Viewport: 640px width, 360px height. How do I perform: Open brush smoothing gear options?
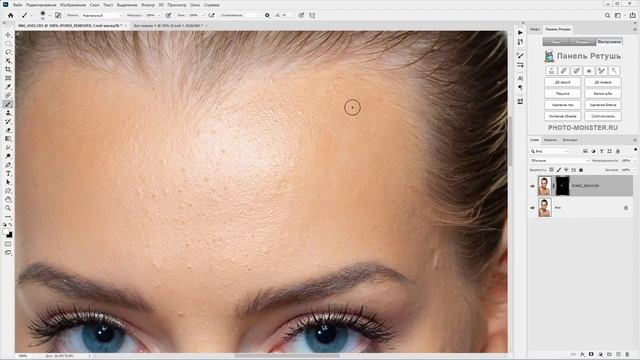(x=267, y=15)
